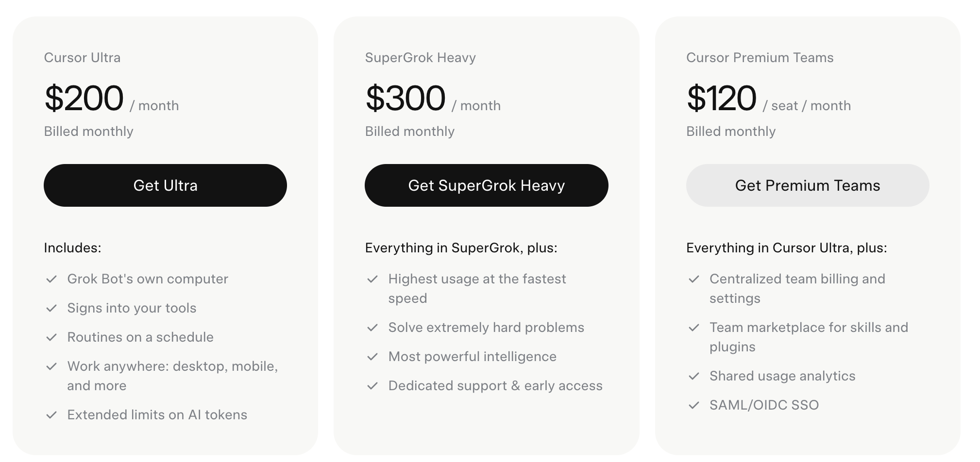Click the Get SuperGrok Heavy button
980x462 pixels.
pos(486,185)
